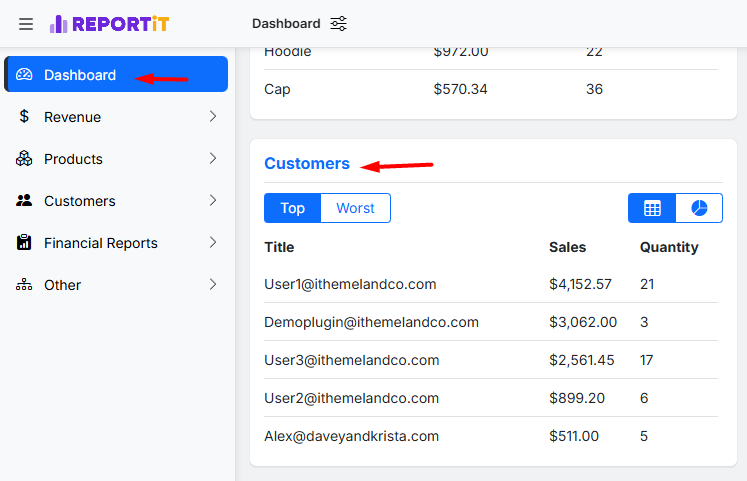Open the Customers section heading link
747x481 pixels.
[x=307, y=163]
